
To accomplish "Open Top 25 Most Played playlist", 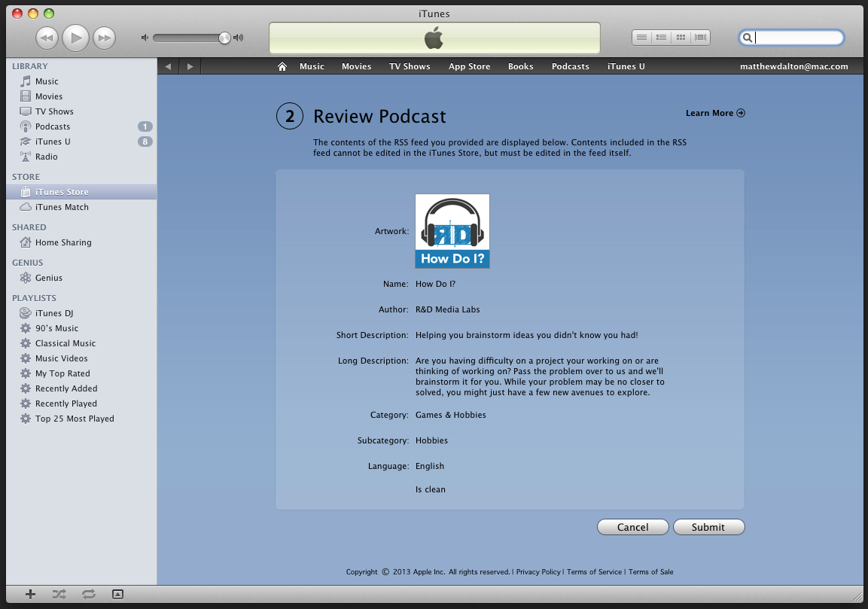I will (81, 419).
